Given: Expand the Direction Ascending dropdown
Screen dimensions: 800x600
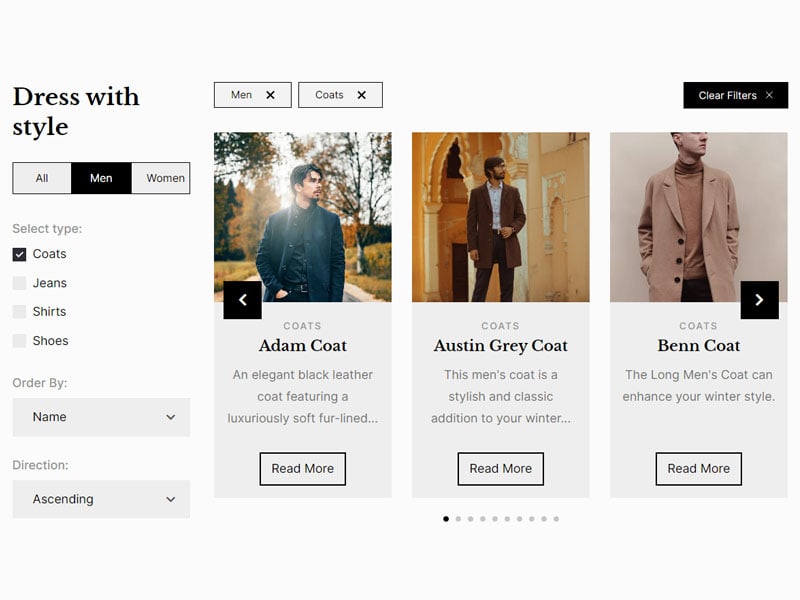Looking at the screenshot, I should [x=101, y=499].
